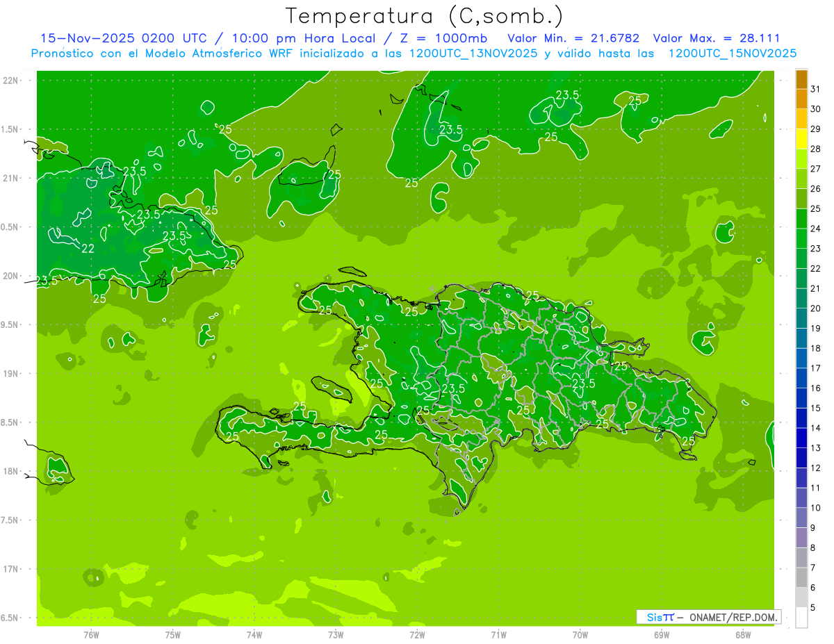Image resolution: width=834 pixels, height=644 pixels.
Task: Select the purple swatch between 9 and 10
Action: 801,518
